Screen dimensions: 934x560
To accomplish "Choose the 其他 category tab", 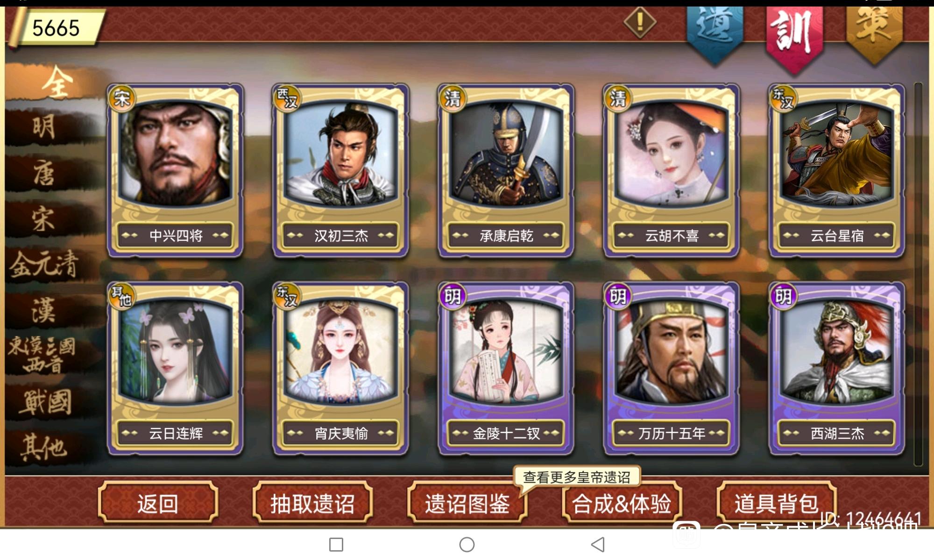I will tap(44, 447).
